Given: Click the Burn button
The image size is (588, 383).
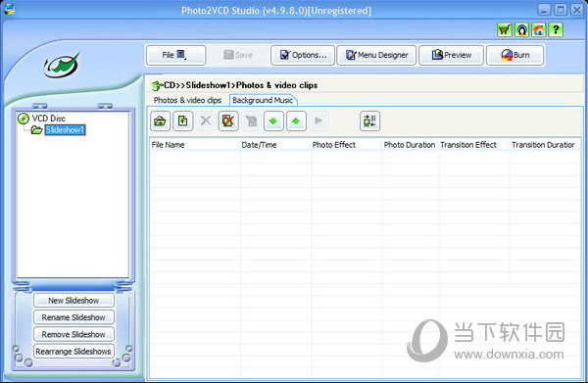Looking at the screenshot, I should [515, 55].
